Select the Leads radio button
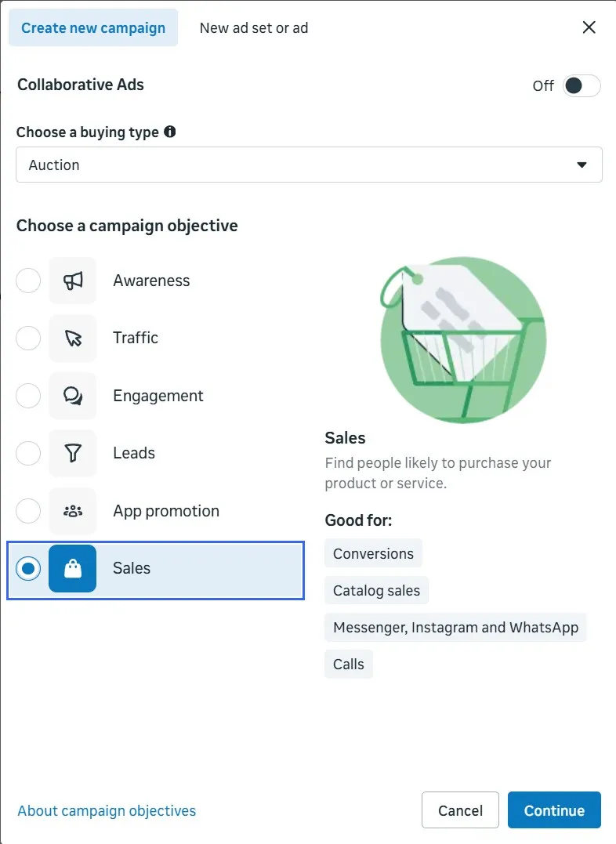The image size is (616, 844). (x=28, y=453)
